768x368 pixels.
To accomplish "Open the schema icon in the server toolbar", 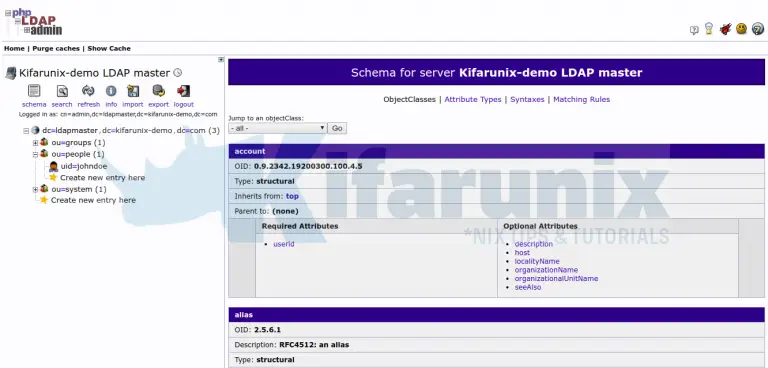I will click(x=34, y=91).
